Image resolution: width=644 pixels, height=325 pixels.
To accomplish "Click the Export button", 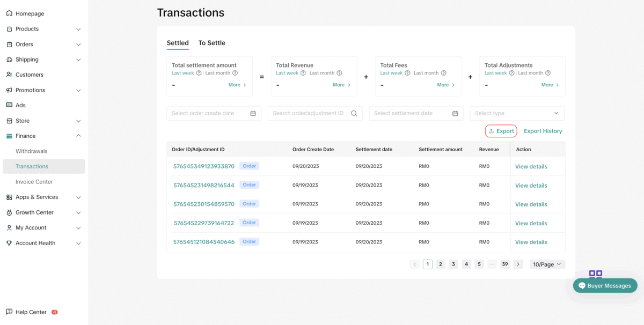I will click(x=501, y=131).
